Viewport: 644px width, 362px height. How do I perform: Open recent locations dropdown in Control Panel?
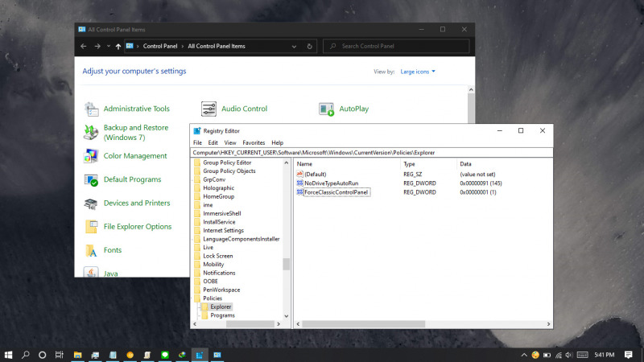coord(109,47)
